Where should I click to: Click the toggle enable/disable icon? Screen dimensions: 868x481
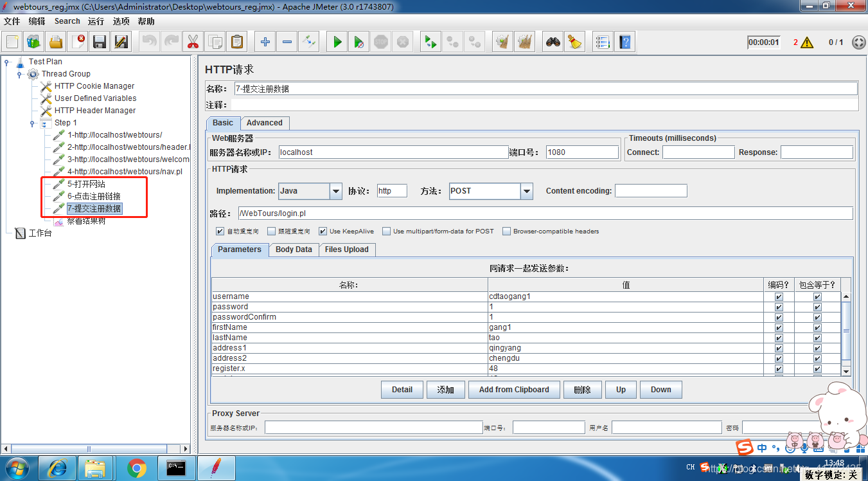point(309,42)
